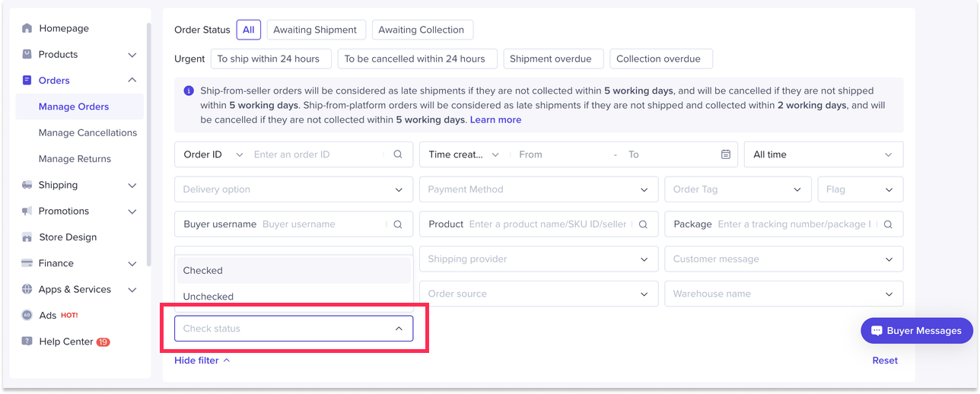
Task: Click the search icon in Order ID field
Action: click(398, 154)
